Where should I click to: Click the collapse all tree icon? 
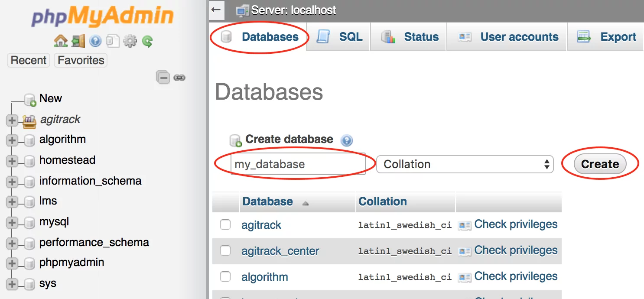[163, 78]
